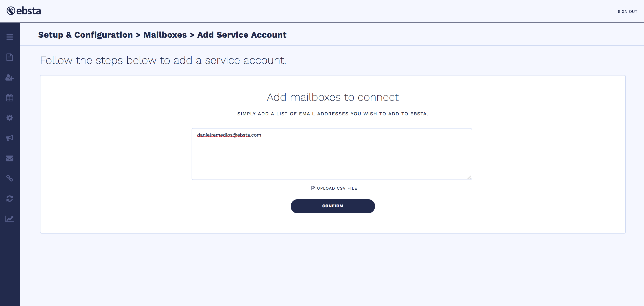Open the hamburger menu in sidebar
The height and width of the screenshot is (306, 644).
pyautogui.click(x=10, y=37)
